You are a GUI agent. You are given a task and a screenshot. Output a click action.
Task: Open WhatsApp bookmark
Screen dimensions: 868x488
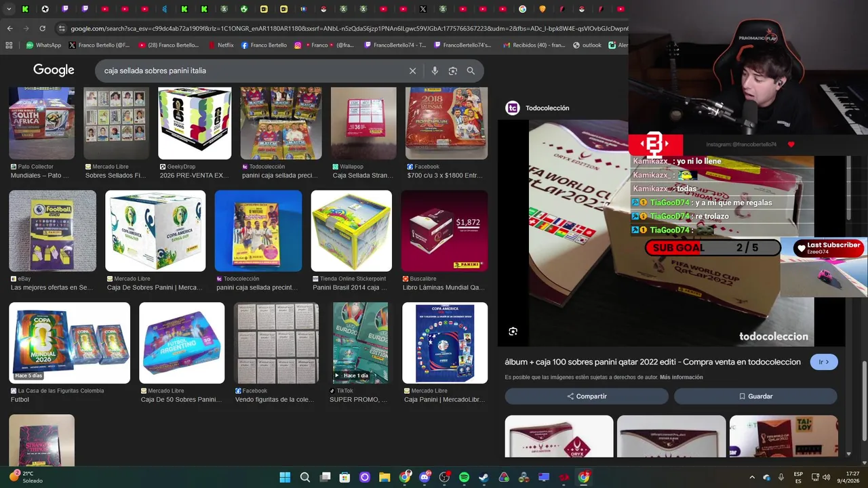[x=43, y=45]
